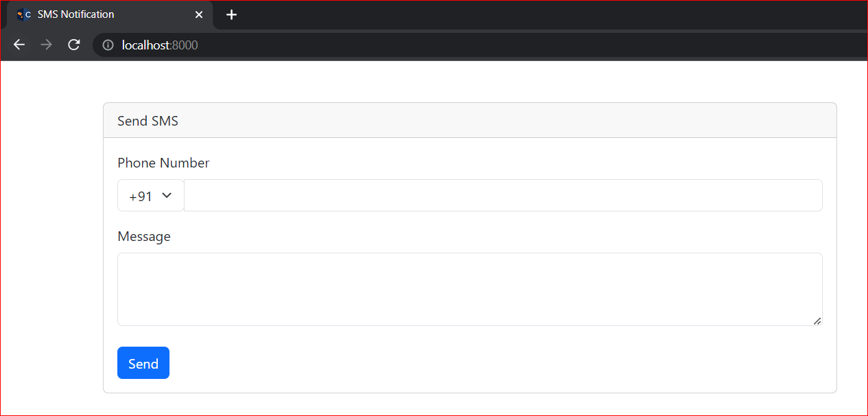
Task: Select the SMS Notification tab title
Action: [x=75, y=14]
